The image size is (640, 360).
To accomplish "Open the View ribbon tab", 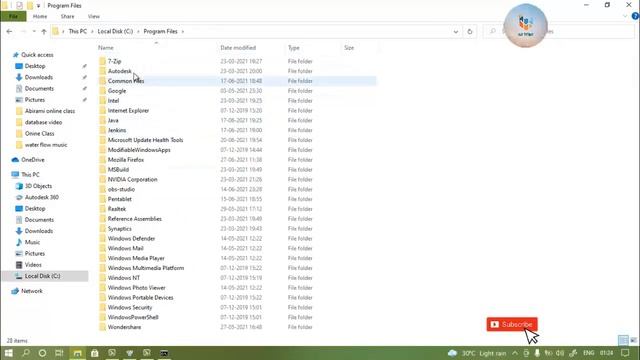I will tap(93, 16).
